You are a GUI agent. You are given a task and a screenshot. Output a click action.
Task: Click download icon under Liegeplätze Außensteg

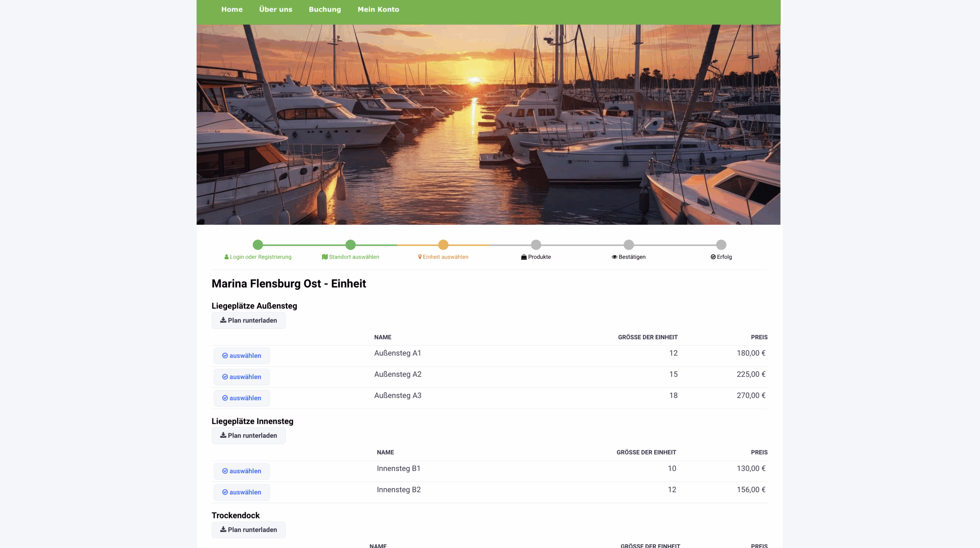click(x=223, y=320)
